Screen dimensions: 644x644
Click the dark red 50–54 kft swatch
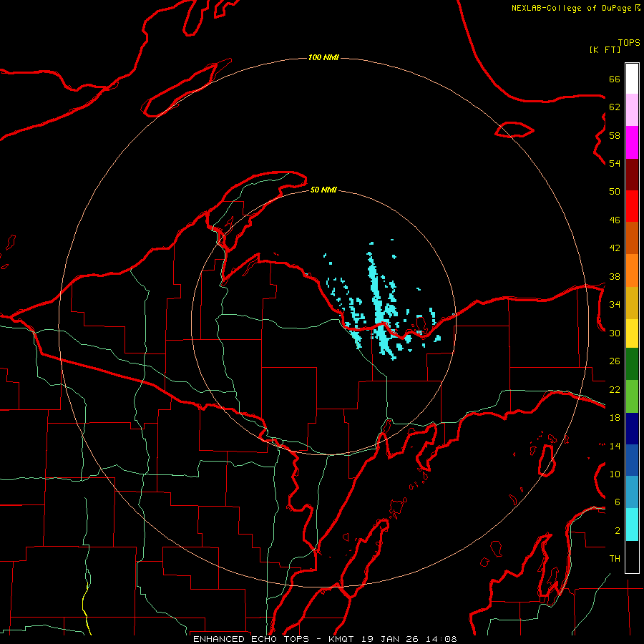pyautogui.click(x=632, y=175)
